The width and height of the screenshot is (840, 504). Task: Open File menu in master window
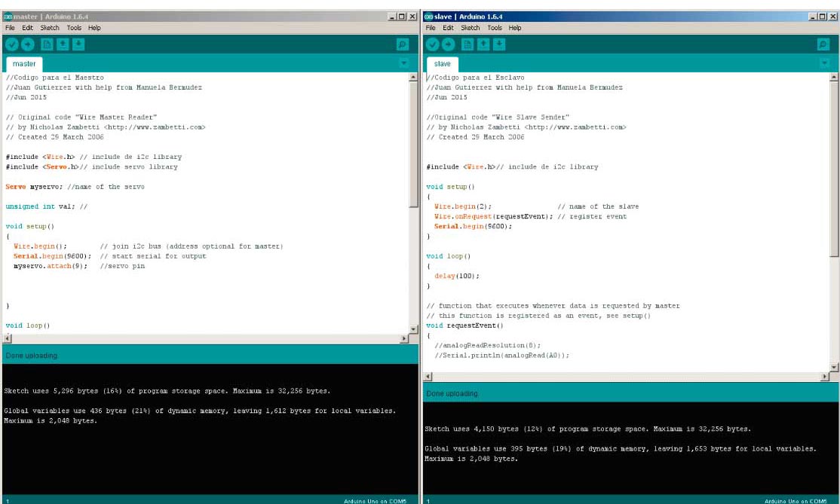10,28
